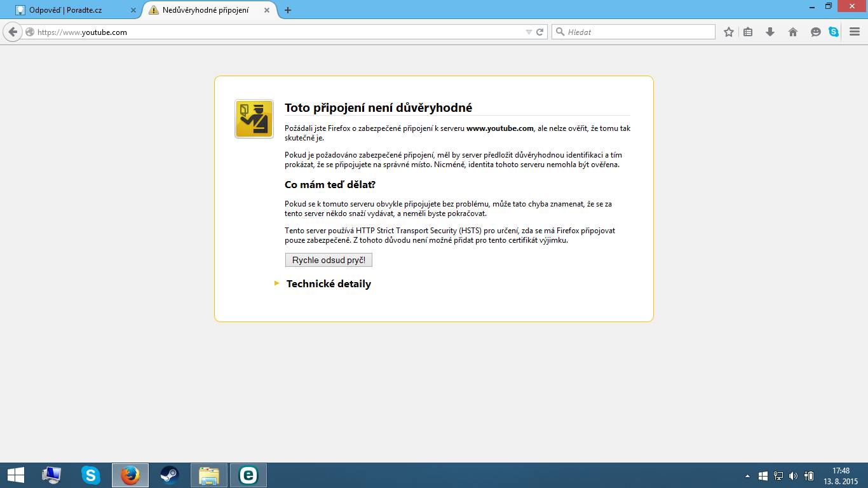Click the globe site identity icon
This screenshot has width=868, height=488.
pyautogui.click(x=30, y=32)
